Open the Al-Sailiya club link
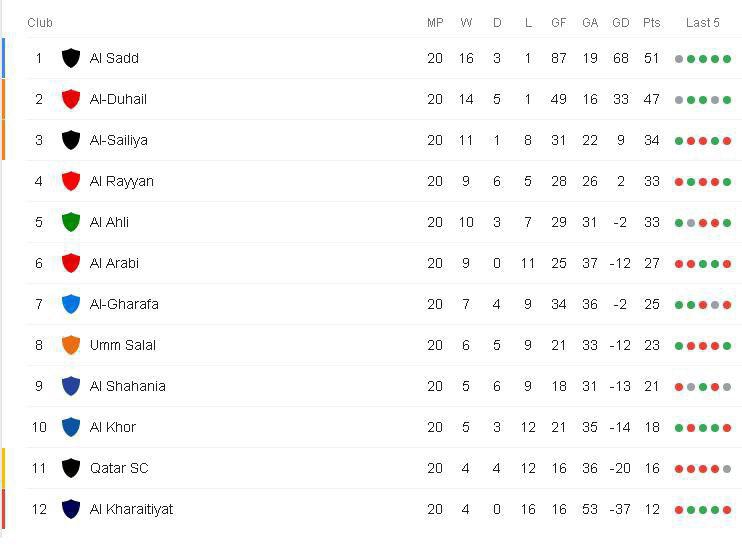 (x=118, y=140)
